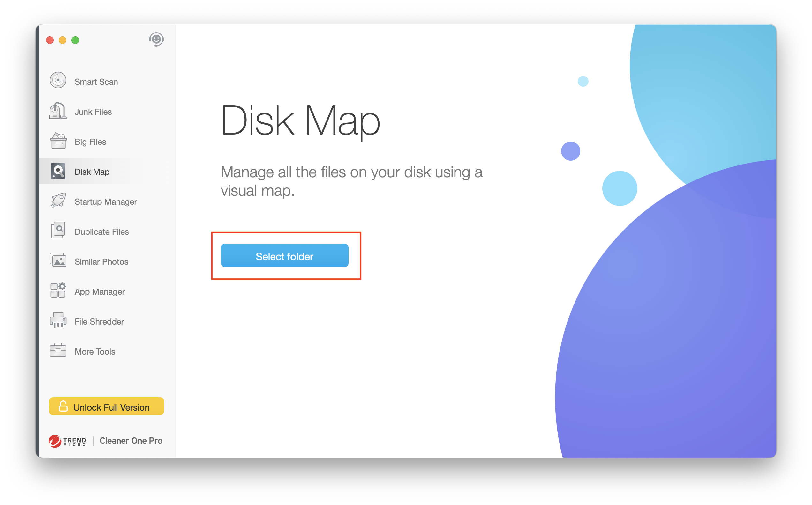
Task: Click the Big Files box icon
Action: tap(58, 141)
